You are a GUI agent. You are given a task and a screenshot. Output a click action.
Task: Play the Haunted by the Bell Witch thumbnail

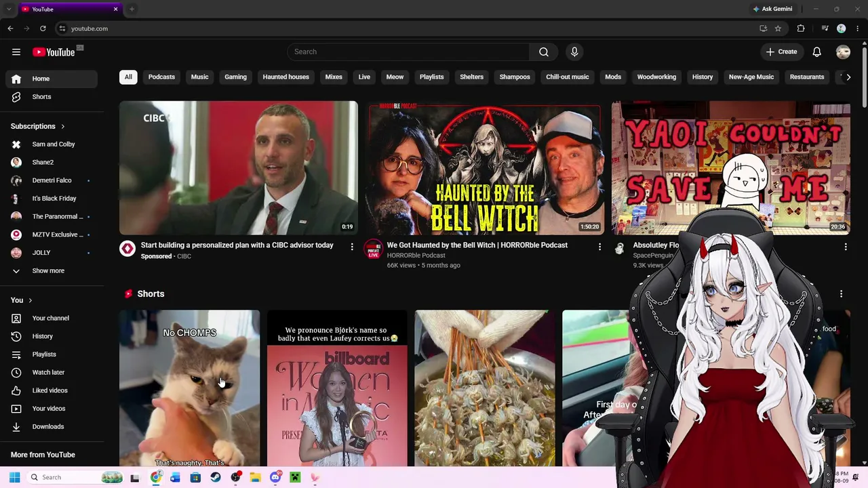click(x=485, y=168)
